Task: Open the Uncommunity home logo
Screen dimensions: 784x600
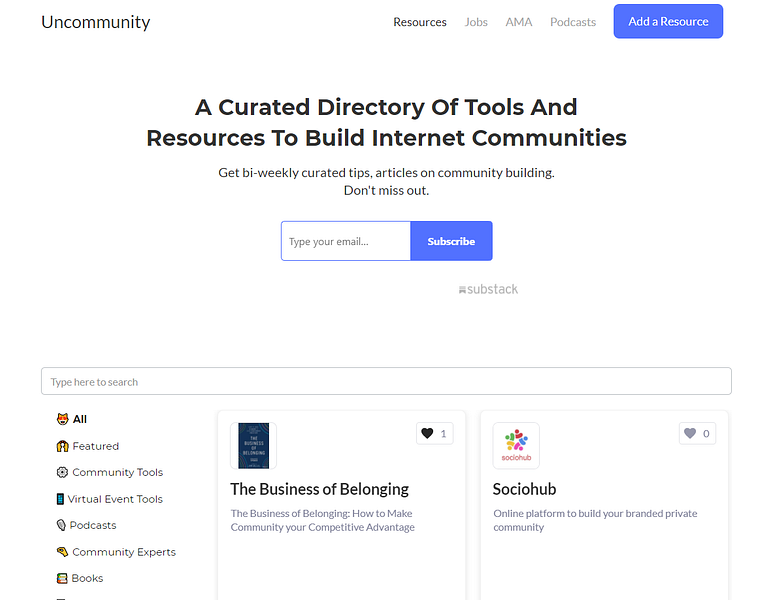Action: click(x=96, y=22)
